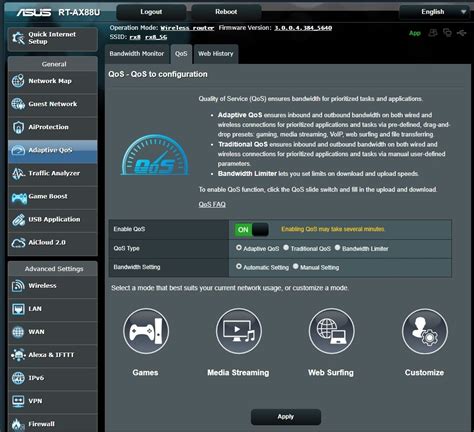Switch to the Bandwidth Monitor tab

pos(137,54)
